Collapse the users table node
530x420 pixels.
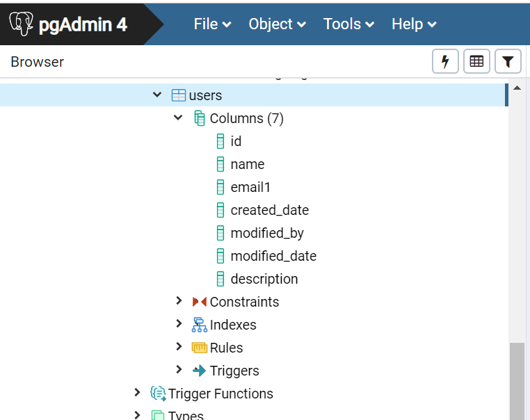(x=157, y=95)
